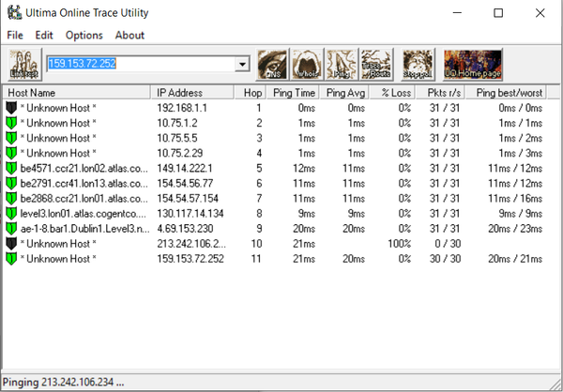Sort by the Ping Time column header
This screenshot has width=563, height=392.
(295, 93)
